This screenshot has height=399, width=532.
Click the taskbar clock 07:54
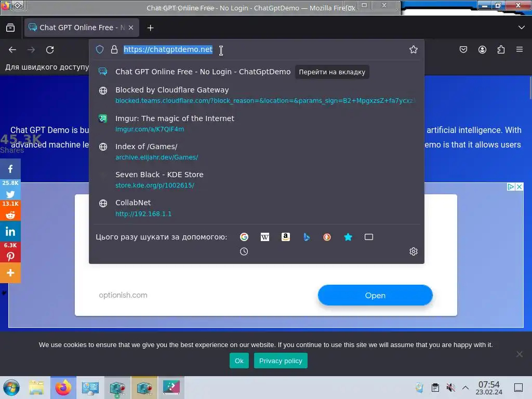pos(489,388)
